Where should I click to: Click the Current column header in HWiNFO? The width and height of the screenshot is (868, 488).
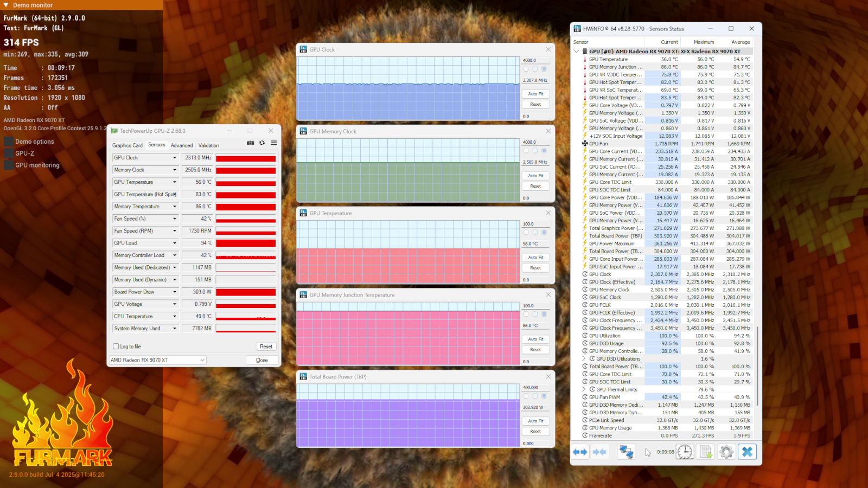[662, 42]
